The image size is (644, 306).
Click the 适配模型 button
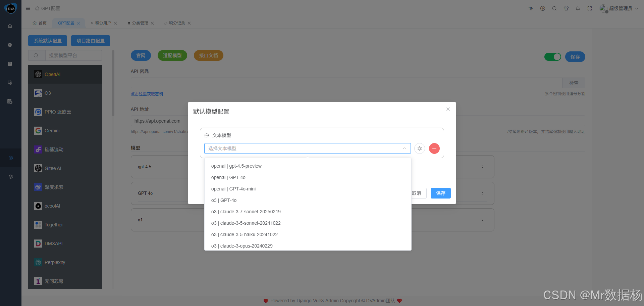coord(172,55)
